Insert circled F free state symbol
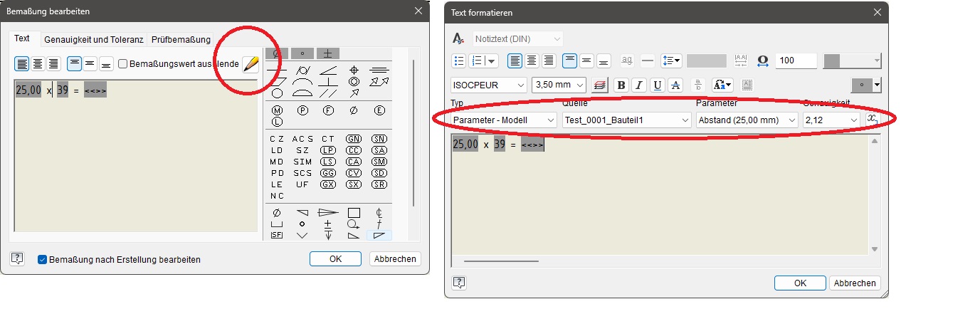Image resolution: width=980 pixels, height=309 pixels. [328, 110]
